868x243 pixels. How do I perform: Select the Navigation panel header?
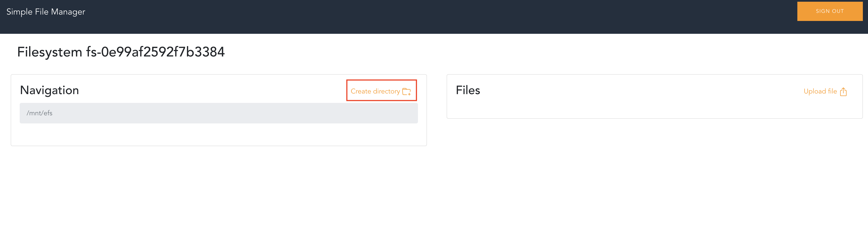coord(49,90)
